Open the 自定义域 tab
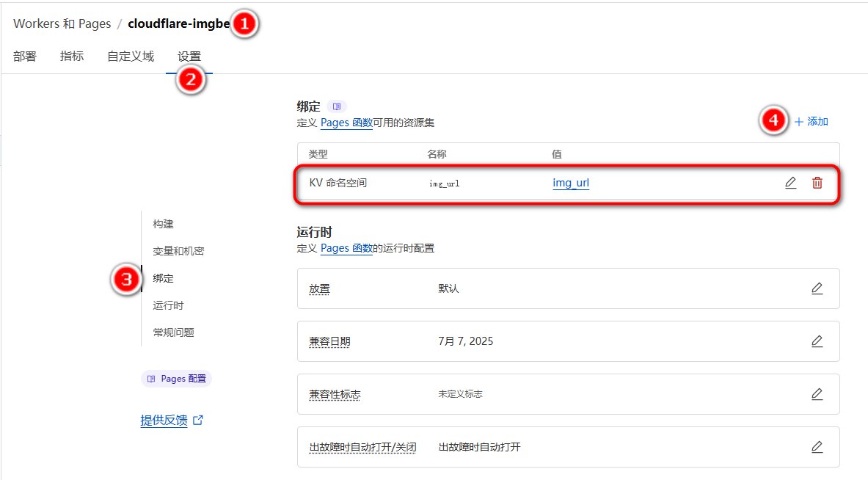The image size is (868, 480). tap(130, 56)
